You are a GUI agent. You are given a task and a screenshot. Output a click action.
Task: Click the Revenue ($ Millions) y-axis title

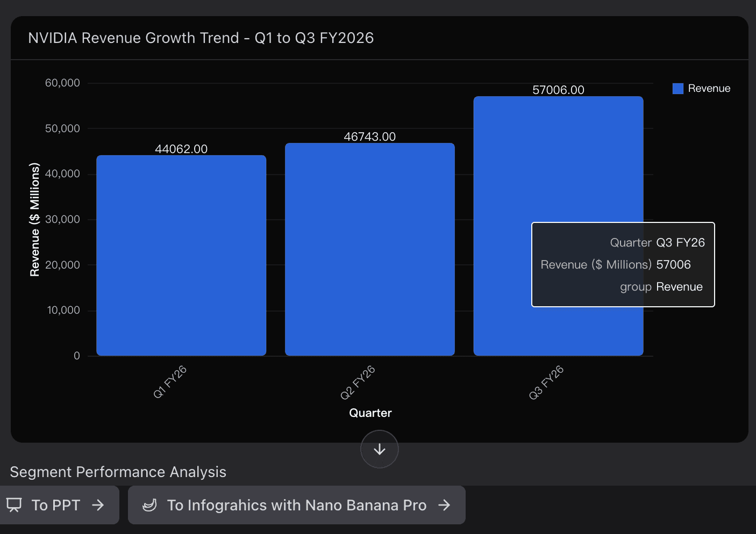tap(35, 219)
